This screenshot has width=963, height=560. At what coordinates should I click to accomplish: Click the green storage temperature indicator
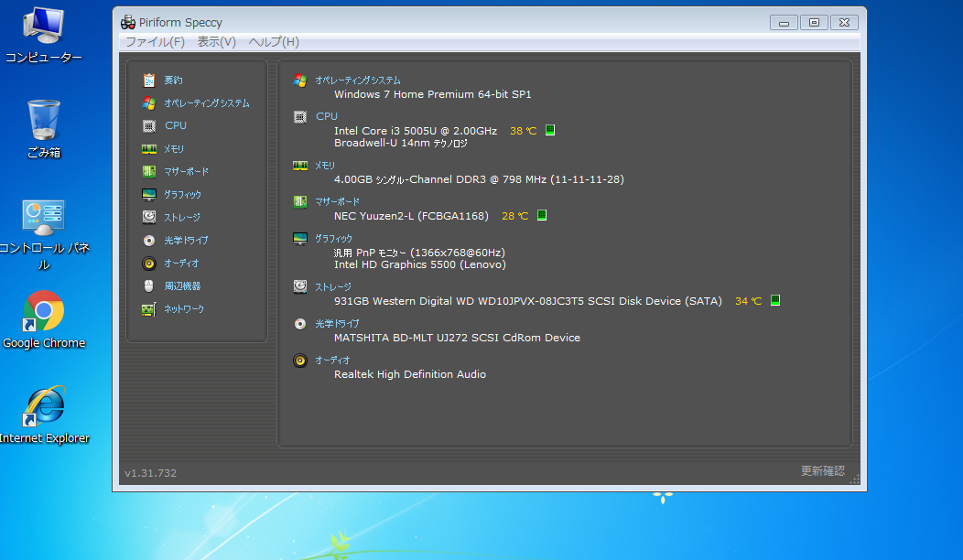[775, 300]
